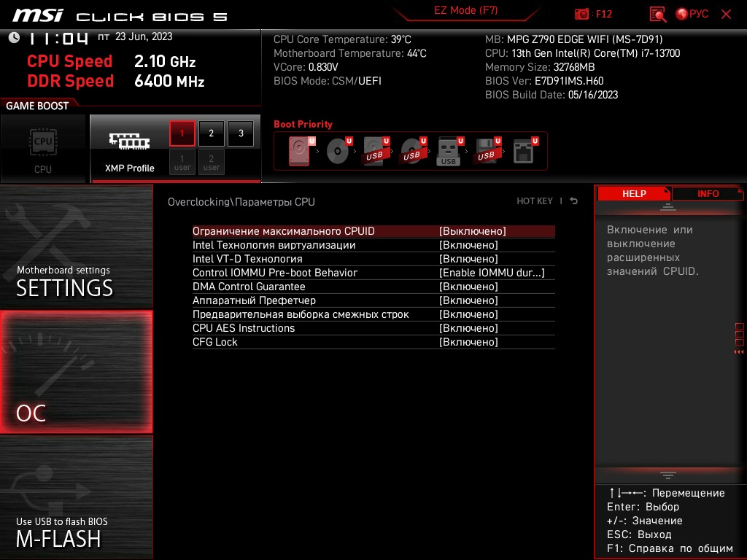The height and width of the screenshot is (560, 747).
Task: Select the CFG Lock label
Action: click(215, 341)
